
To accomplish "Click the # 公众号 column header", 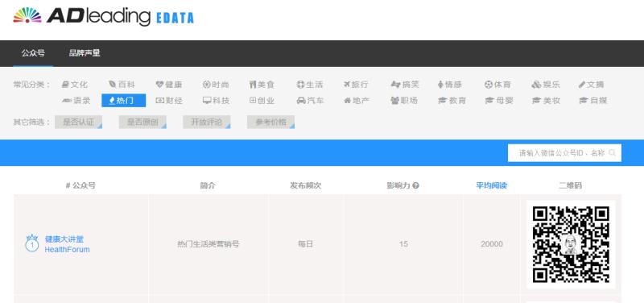I will tap(80, 186).
